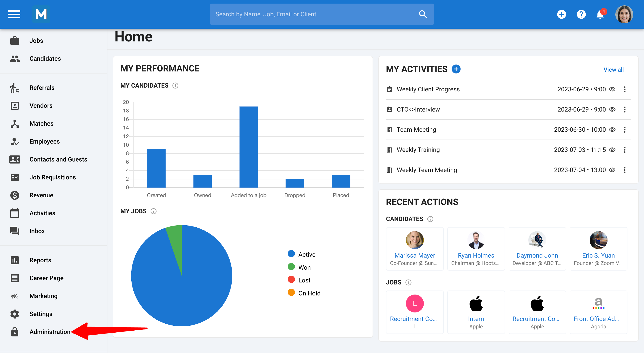644x353 pixels.
Task: Toggle eye icon for Weekly Team Meeting
Action: 612,170
